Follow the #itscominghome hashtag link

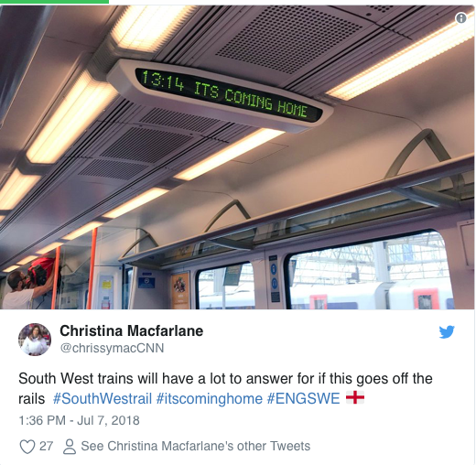pos(210,399)
